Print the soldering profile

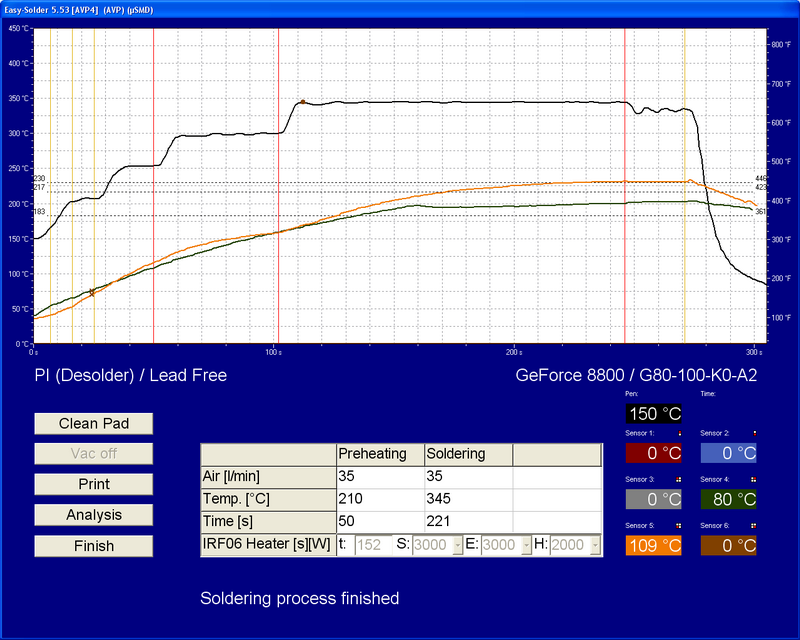(94, 484)
